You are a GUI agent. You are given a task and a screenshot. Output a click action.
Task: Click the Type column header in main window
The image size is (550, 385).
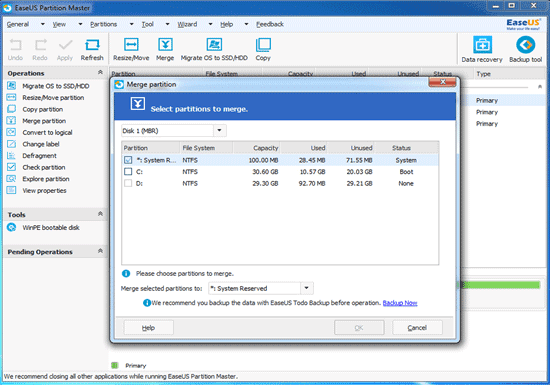(483, 74)
